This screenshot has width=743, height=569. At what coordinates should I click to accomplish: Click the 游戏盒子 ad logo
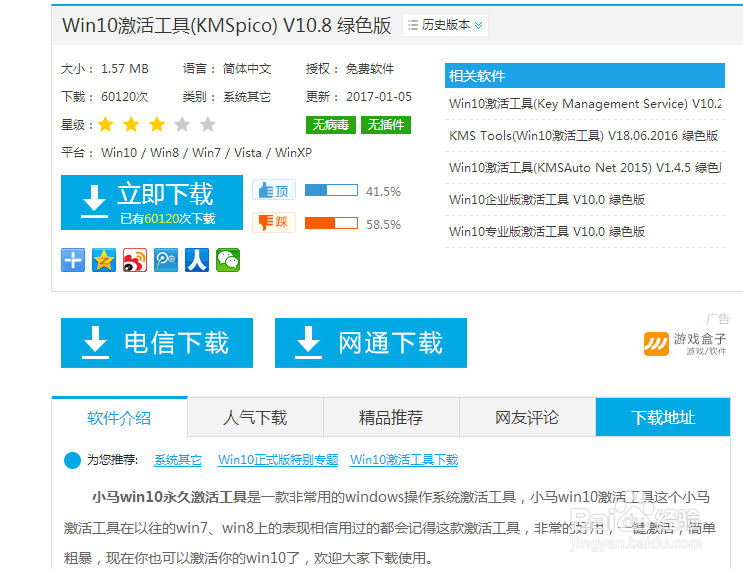(685, 343)
